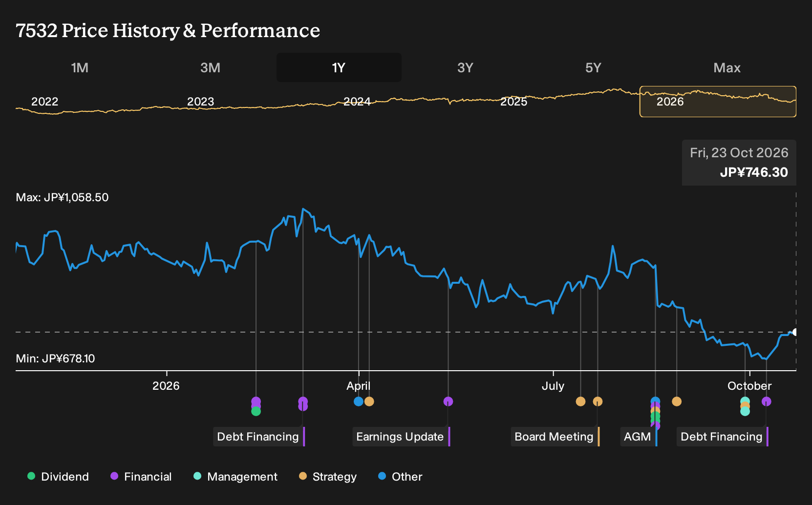Click the purple Financial dot above Earnings Update
Viewport: 812px width, 505px height.
(x=448, y=401)
